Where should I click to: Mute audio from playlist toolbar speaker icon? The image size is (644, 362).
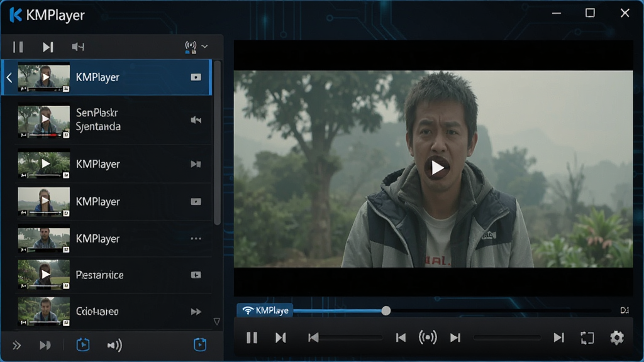pyautogui.click(x=77, y=47)
